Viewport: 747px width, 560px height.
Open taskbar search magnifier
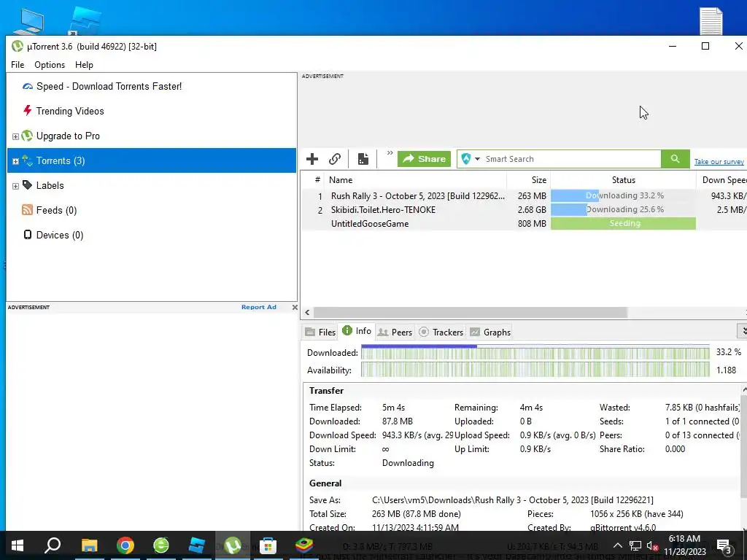coord(53,545)
